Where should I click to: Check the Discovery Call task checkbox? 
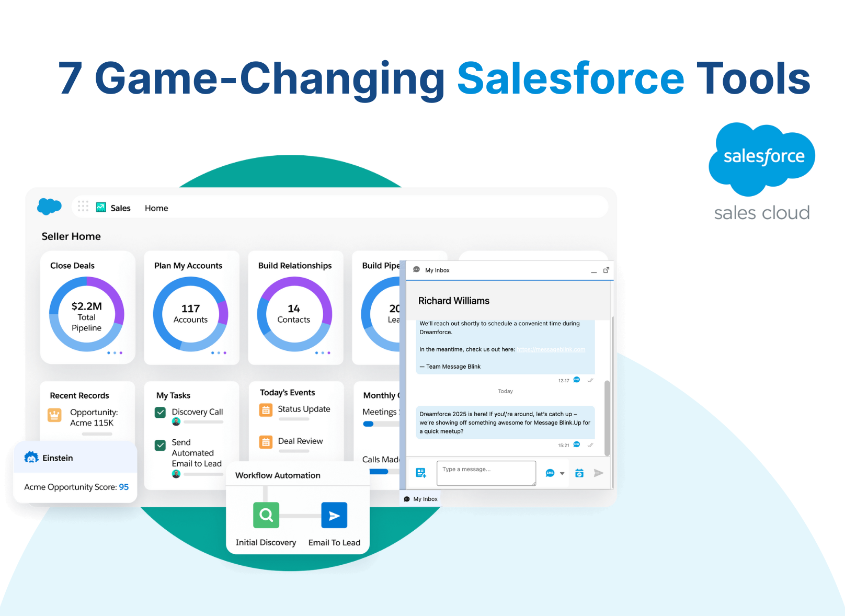click(x=161, y=413)
